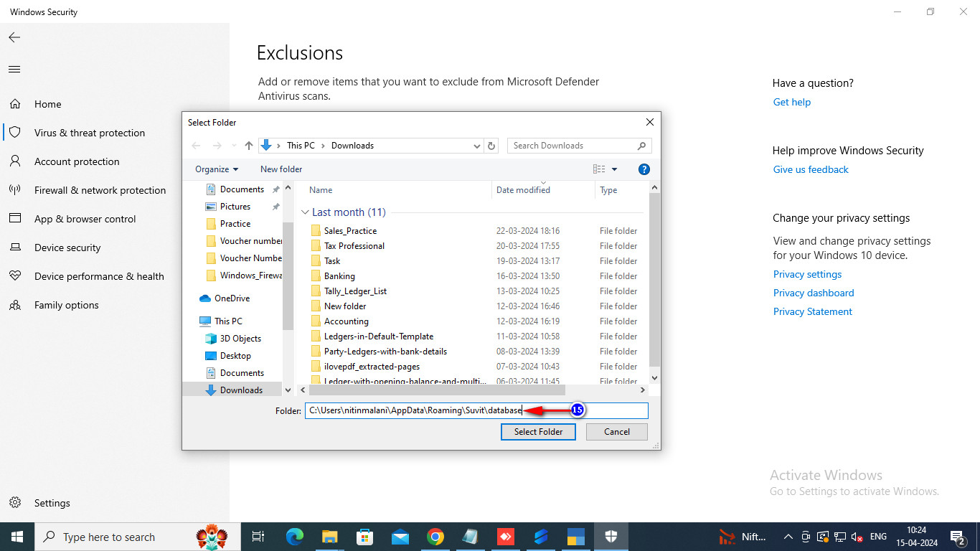
Task: Open Home in Windows Security sidebar
Action: 48,104
